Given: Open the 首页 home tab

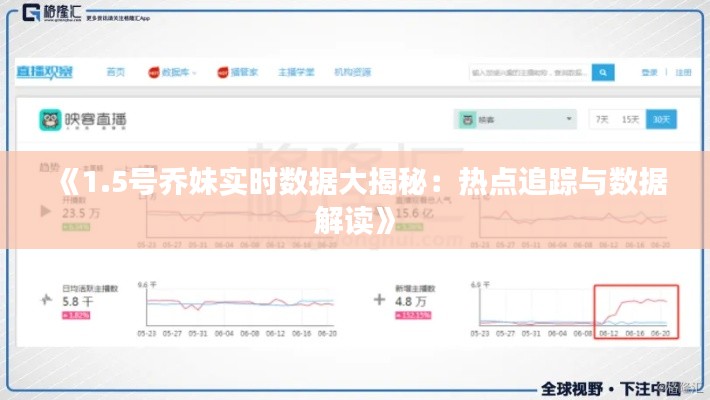Looking at the screenshot, I should coord(115,72).
